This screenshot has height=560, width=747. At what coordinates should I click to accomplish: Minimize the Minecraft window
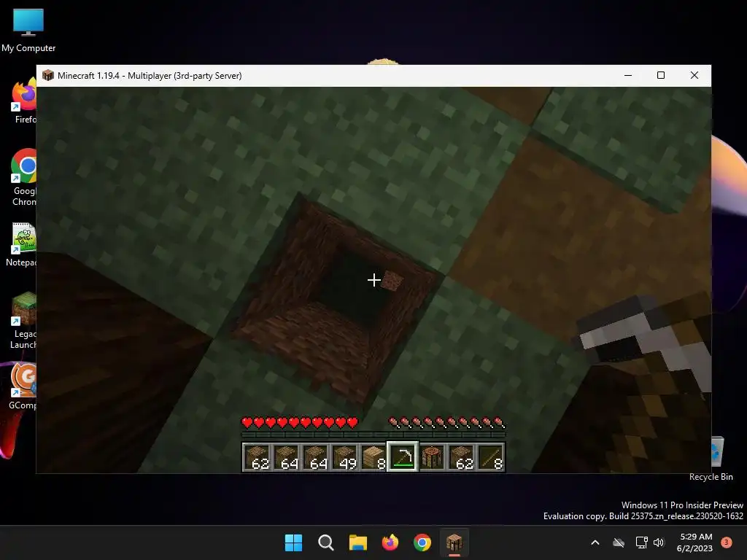[x=628, y=75]
